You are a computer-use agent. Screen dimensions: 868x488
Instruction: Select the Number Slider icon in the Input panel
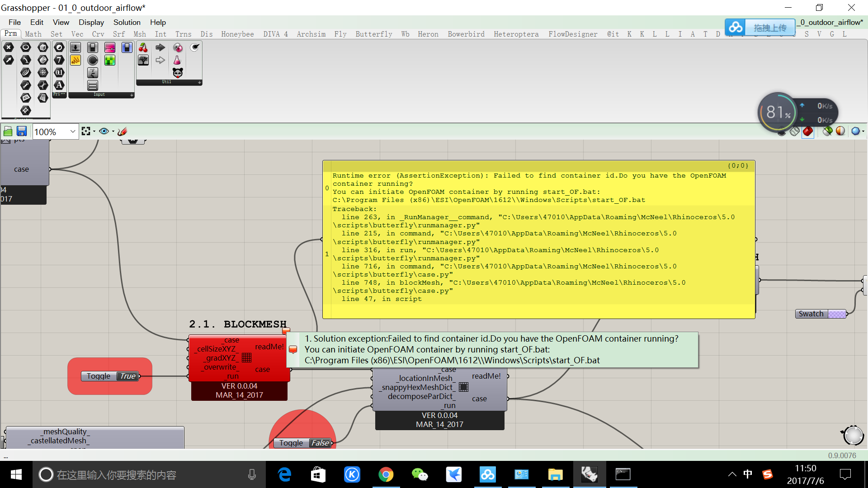point(75,47)
